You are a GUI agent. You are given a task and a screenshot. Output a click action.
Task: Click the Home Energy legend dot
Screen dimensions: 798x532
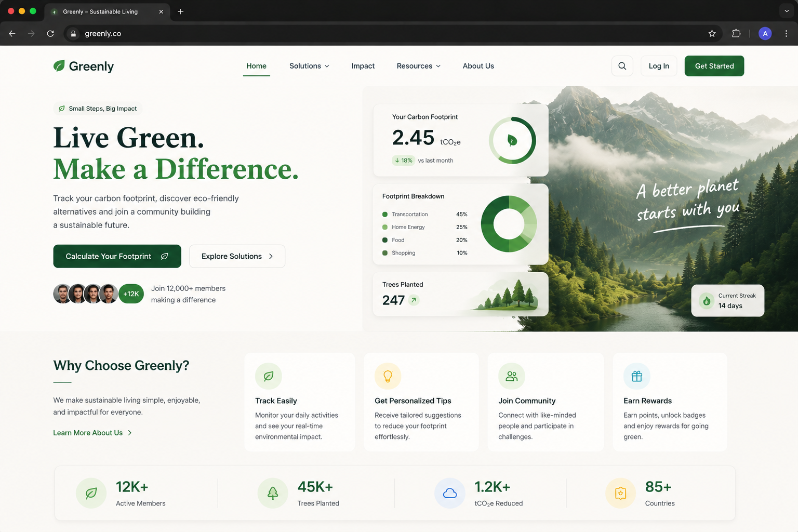click(385, 227)
